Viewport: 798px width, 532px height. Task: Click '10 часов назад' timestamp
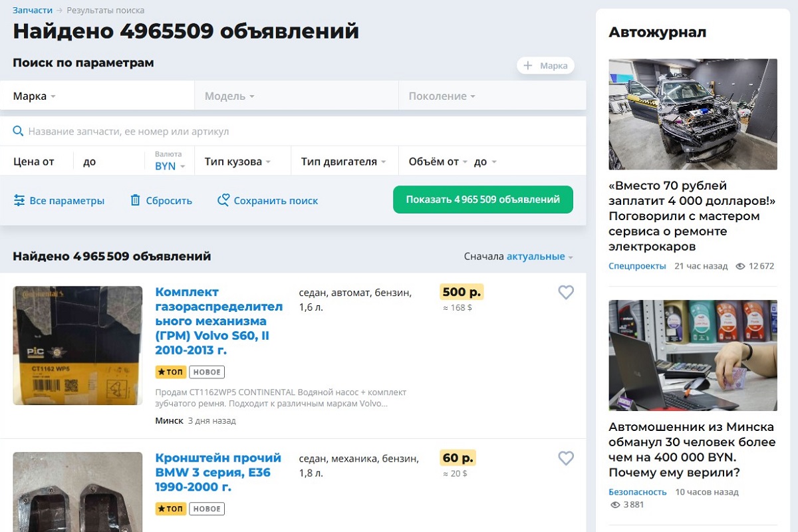click(x=707, y=492)
